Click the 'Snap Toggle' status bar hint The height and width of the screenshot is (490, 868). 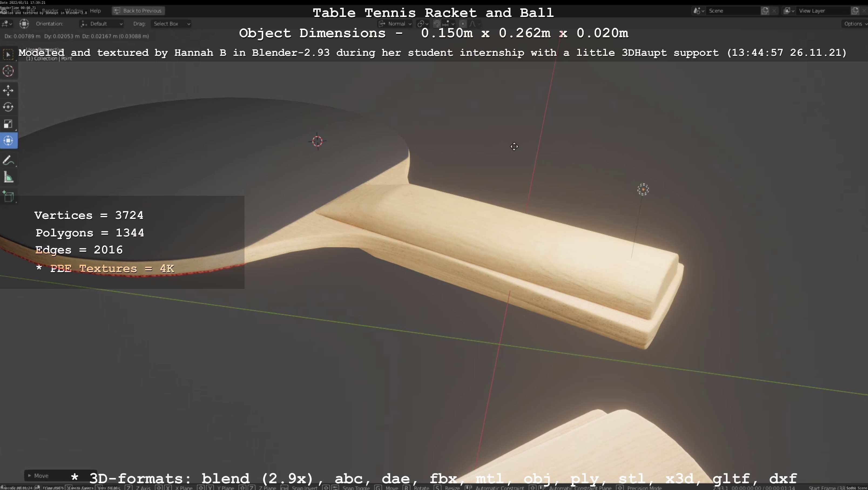[x=356, y=488]
